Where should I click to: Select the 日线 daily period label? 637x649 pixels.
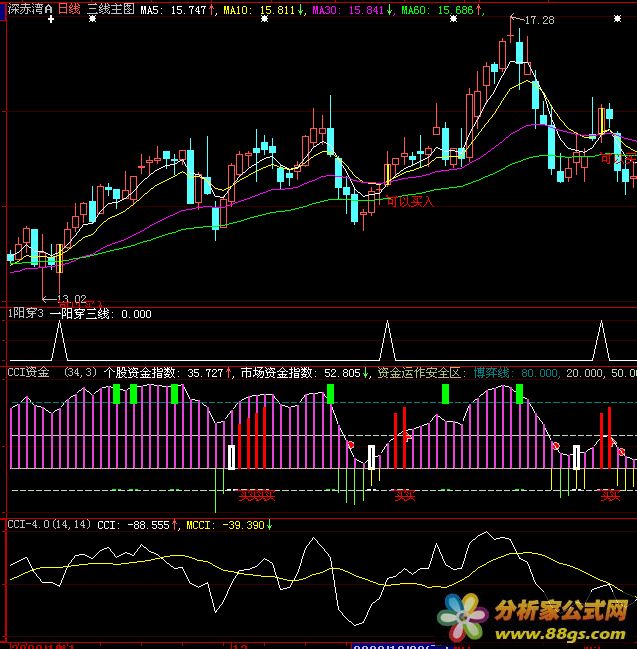[69, 9]
